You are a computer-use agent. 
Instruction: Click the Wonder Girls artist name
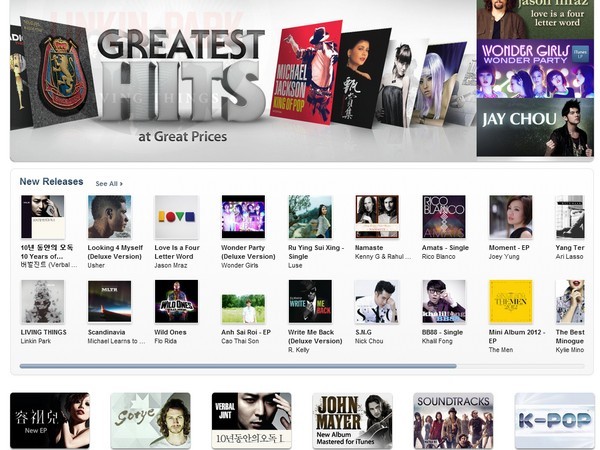[x=240, y=265]
